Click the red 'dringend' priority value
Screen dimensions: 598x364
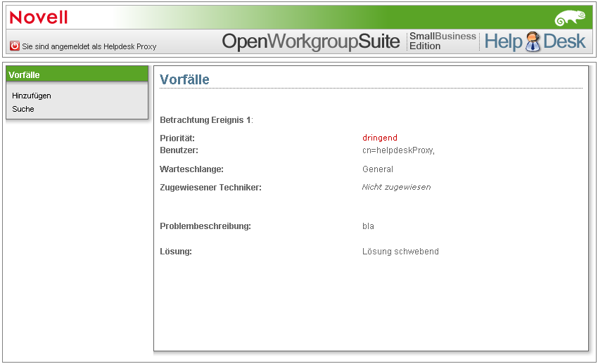point(380,138)
